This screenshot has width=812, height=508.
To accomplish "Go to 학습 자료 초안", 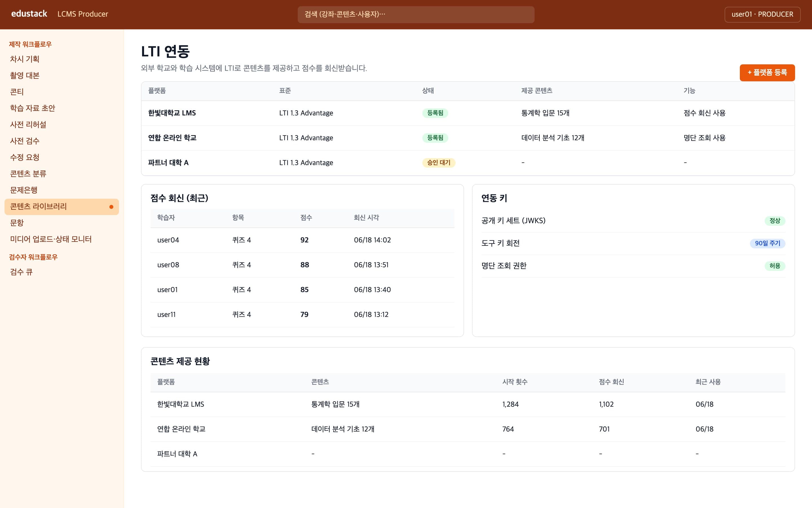I will [62, 108].
